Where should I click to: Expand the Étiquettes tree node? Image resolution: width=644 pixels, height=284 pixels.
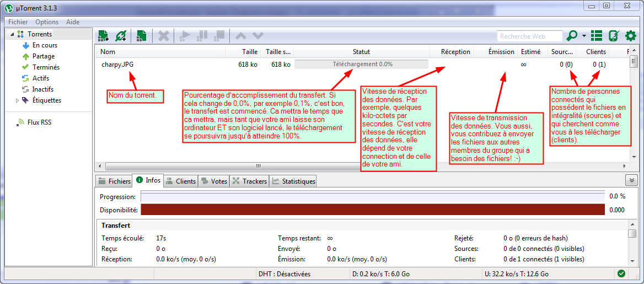point(17,100)
